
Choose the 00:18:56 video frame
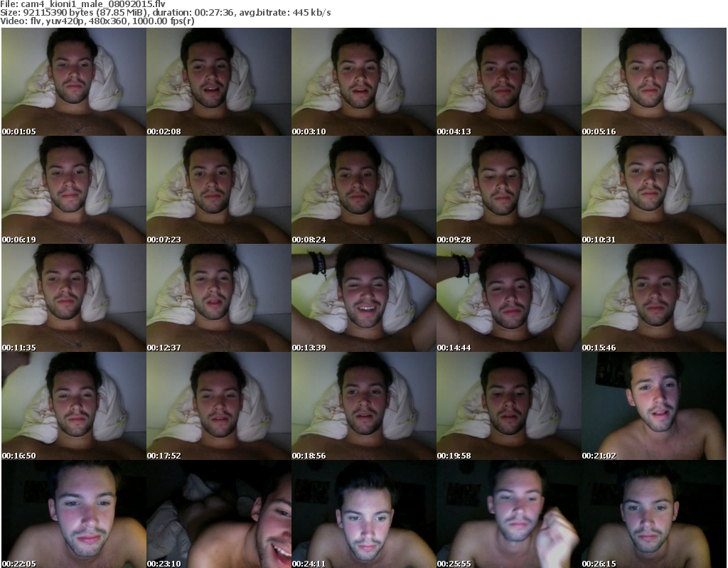363,406
